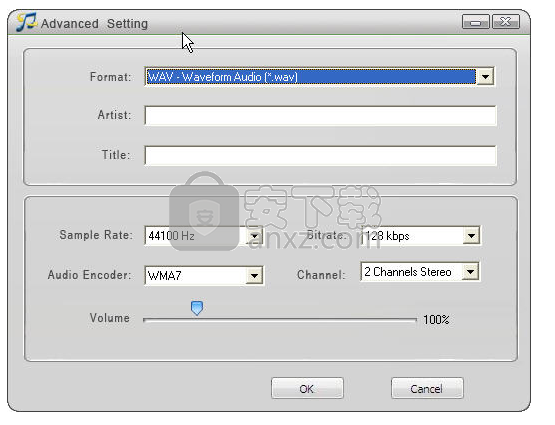This screenshot has width=555, height=425.
Task: Click the Title text field
Action: point(320,156)
